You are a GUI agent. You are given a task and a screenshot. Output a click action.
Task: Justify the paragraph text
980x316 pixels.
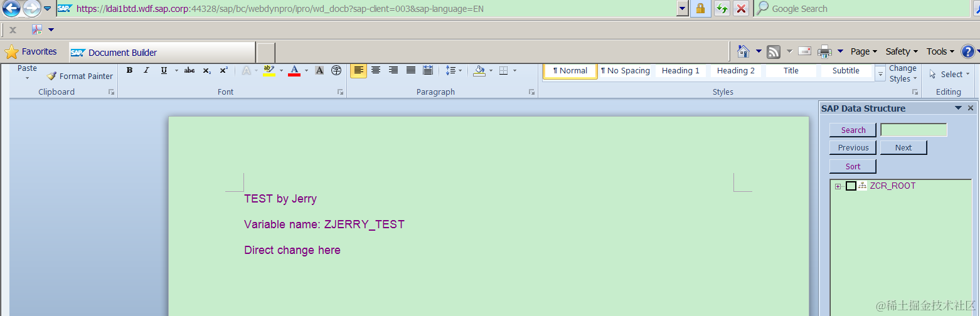pyautogui.click(x=411, y=70)
